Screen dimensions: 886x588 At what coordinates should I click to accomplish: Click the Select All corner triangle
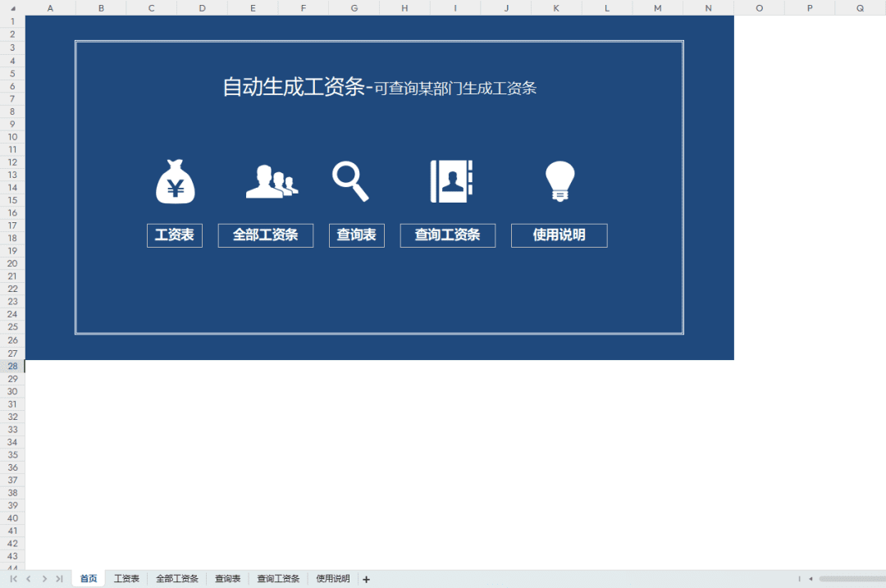(12, 8)
